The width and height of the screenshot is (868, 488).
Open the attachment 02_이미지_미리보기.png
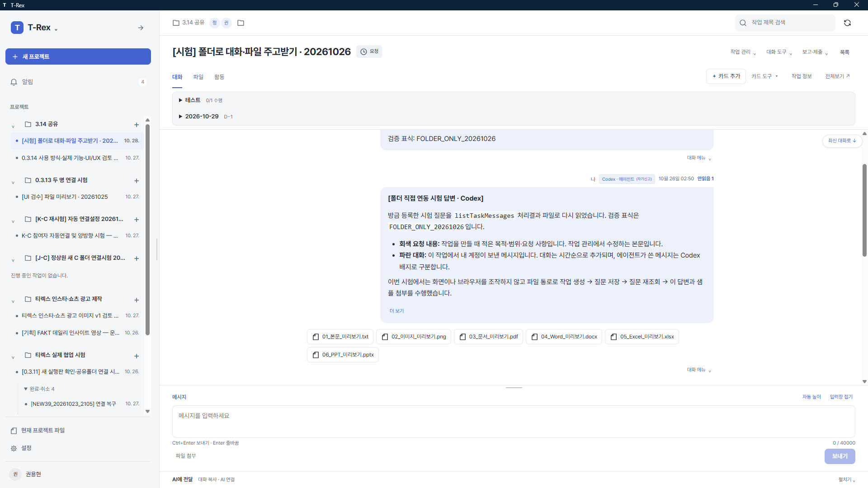coord(414,337)
